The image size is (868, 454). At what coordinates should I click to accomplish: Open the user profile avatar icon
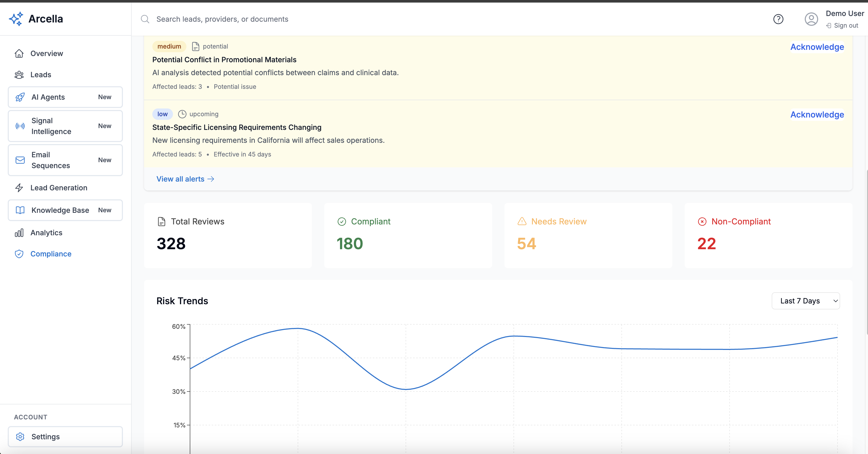(811, 19)
